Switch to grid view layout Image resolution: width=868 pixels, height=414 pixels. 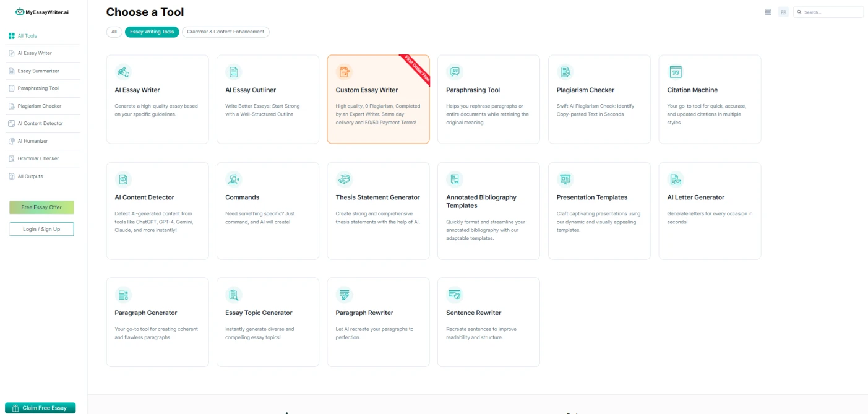[783, 12]
